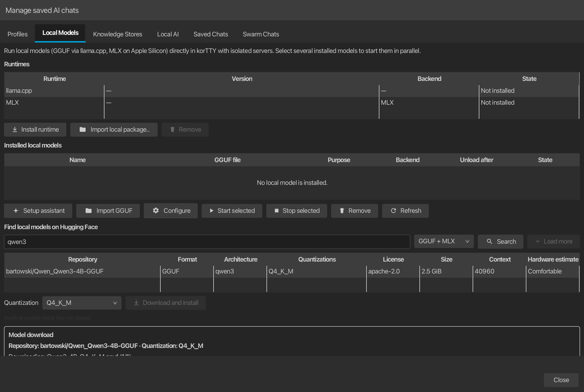The image size is (584, 392).
Task: Click the Hardware estimate column header
Action: (x=553, y=260)
